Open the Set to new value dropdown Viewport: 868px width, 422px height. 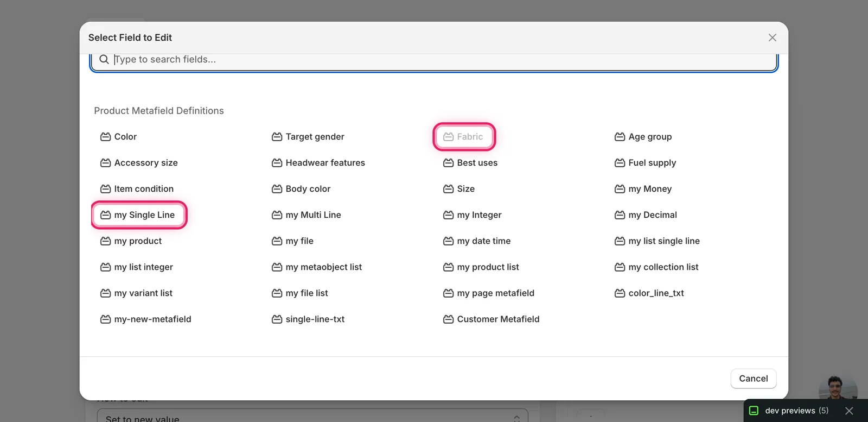[x=312, y=416]
